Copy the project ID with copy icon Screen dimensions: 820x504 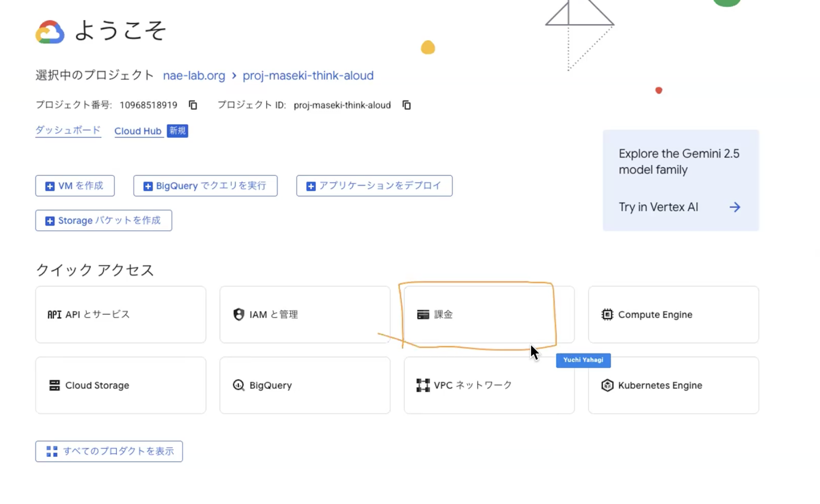click(406, 105)
